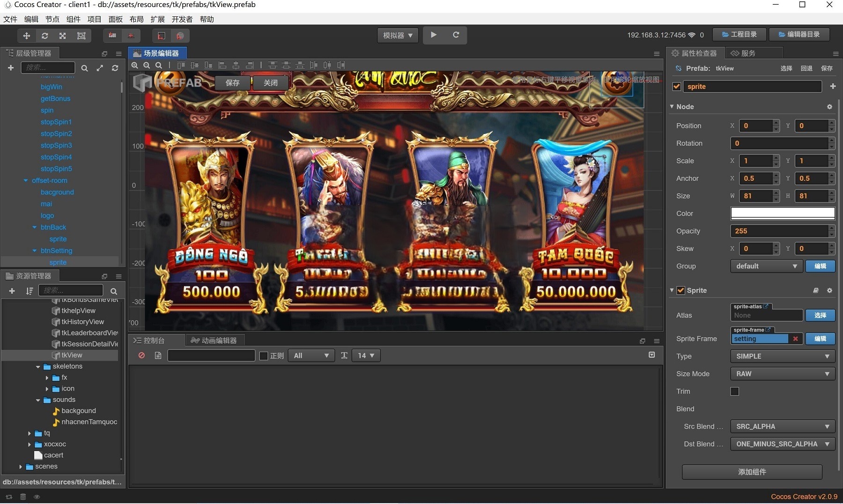843x504 pixels.
Task: Open the 模拟器 preview platform dropdown
Action: (x=398, y=35)
